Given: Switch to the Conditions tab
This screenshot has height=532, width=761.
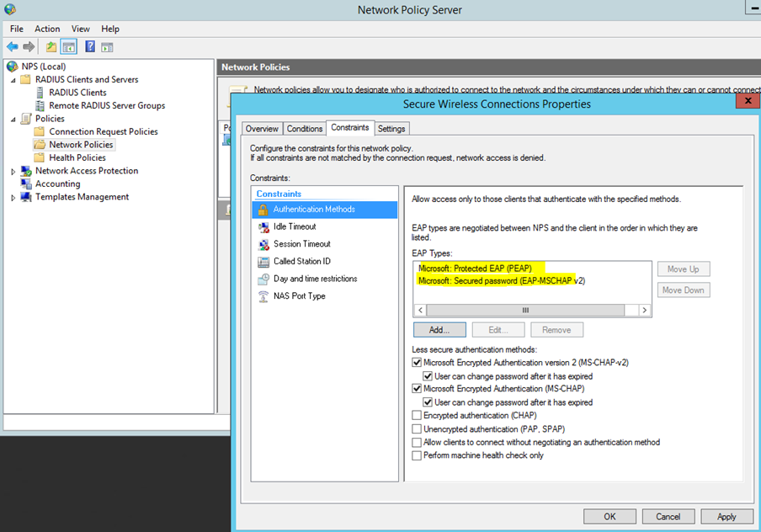Looking at the screenshot, I should [304, 129].
